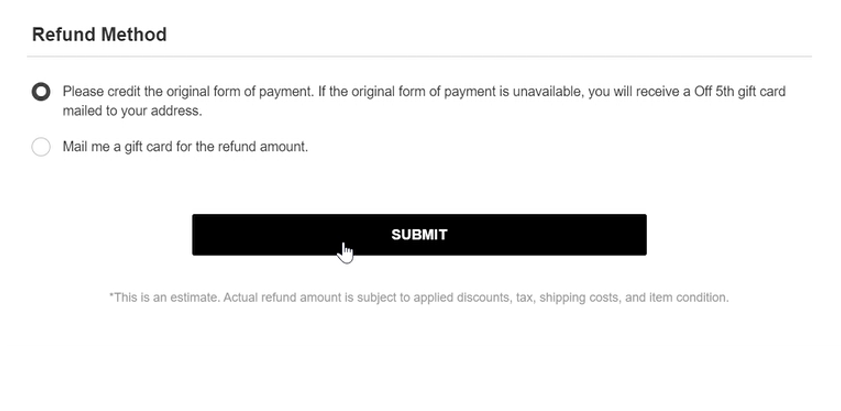Choose the Mail me a gift card radio option
The width and height of the screenshot is (841, 411).
click(41, 147)
